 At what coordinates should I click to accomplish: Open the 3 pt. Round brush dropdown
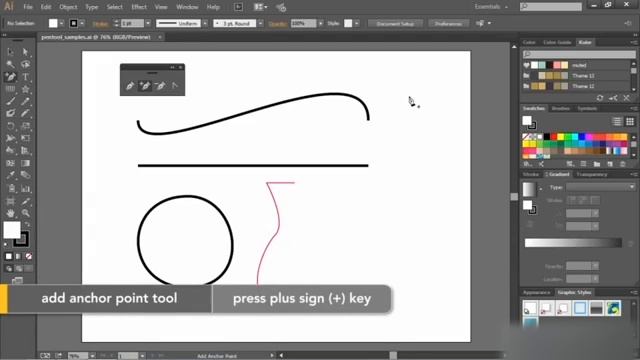(260, 24)
